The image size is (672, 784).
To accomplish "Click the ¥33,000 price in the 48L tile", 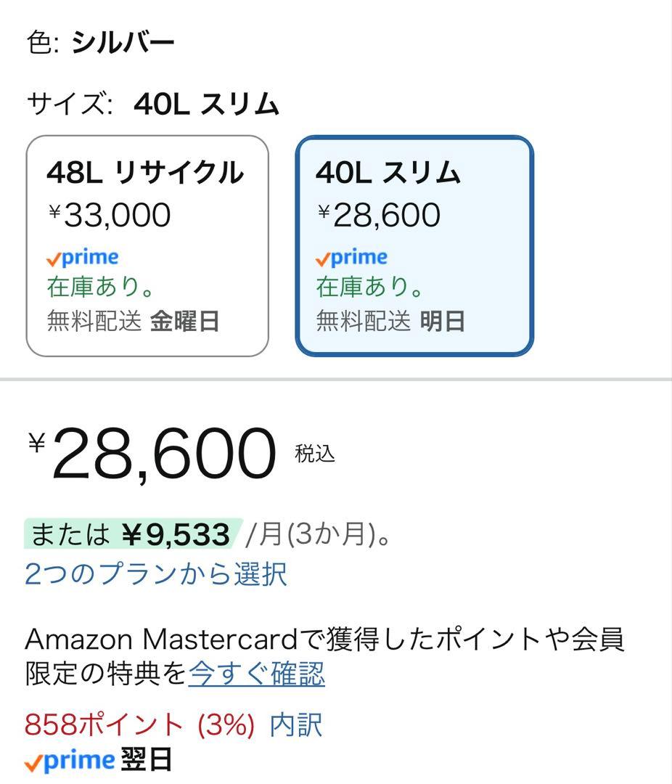I will 109,214.
